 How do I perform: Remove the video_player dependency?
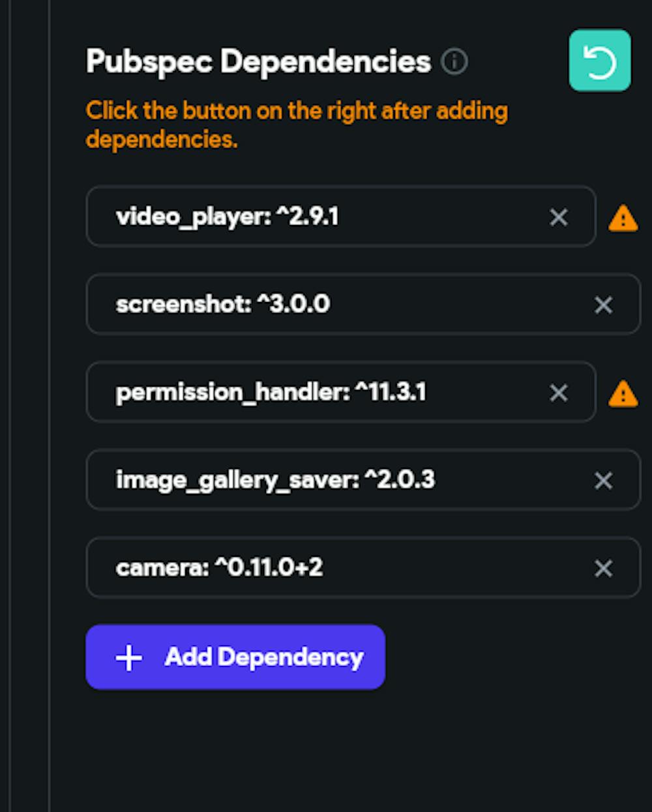tap(559, 217)
